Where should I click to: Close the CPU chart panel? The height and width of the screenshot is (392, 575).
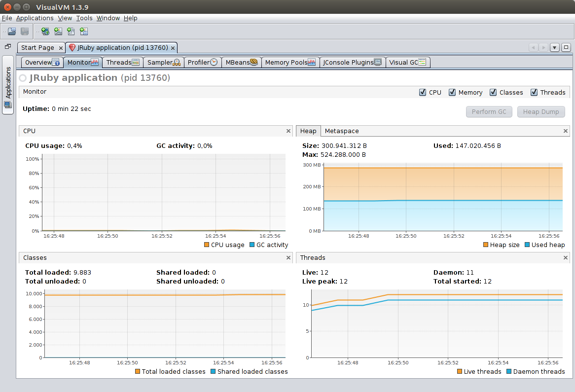288,131
